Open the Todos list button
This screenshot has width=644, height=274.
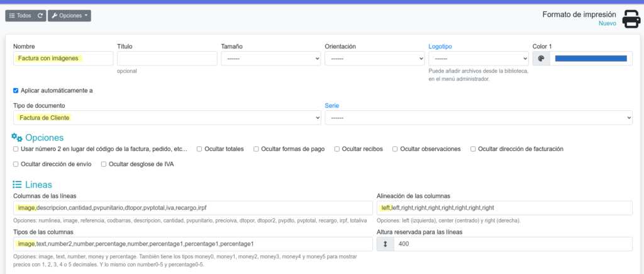[19, 15]
